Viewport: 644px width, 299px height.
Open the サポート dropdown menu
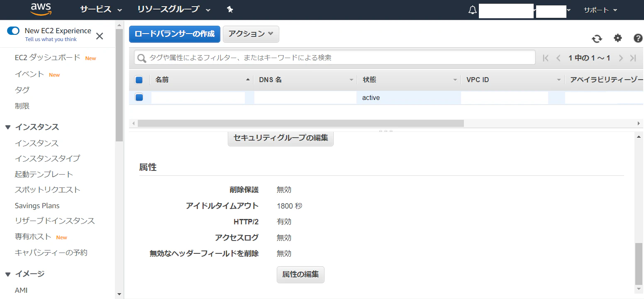tap(600, 10)
